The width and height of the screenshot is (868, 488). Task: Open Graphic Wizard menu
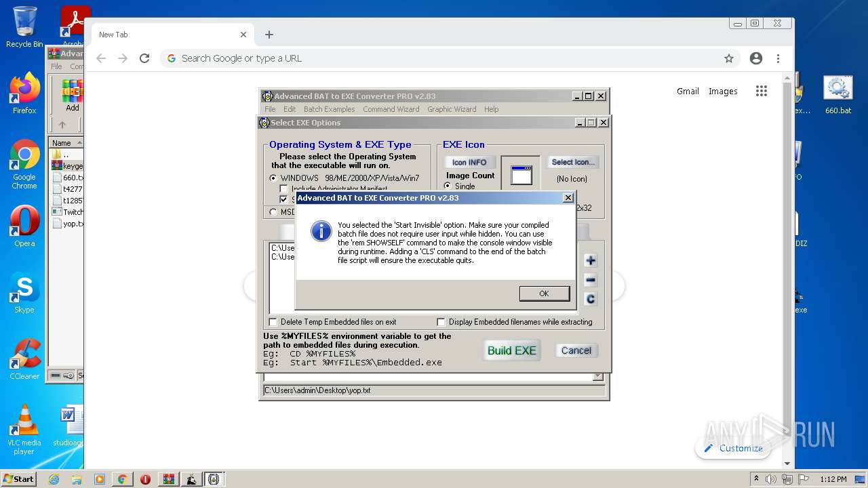pos(452,109)
